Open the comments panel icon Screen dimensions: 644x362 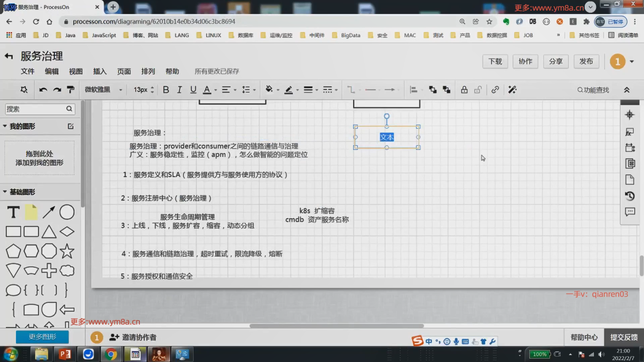[x=630, y=212]
